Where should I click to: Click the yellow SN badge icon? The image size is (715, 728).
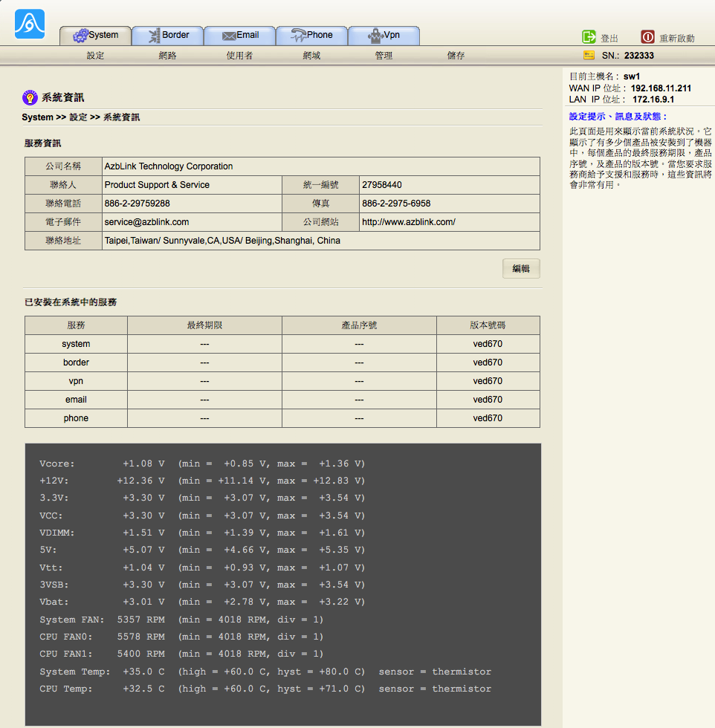tap(589, 55)
